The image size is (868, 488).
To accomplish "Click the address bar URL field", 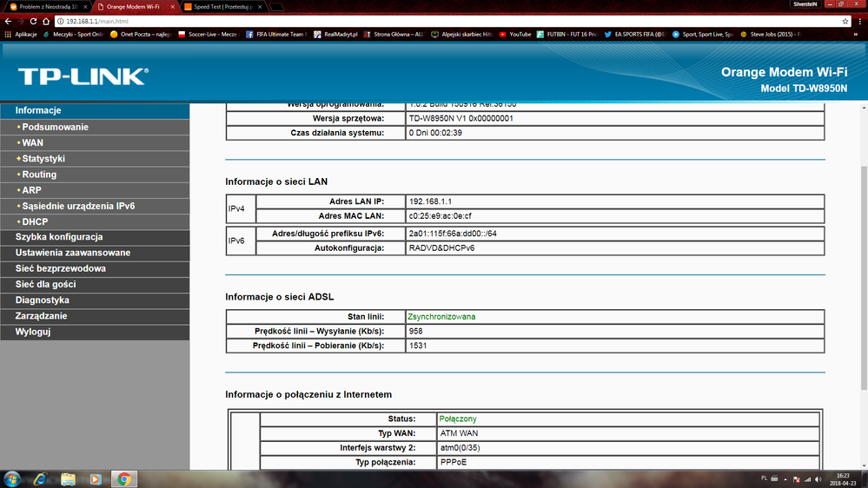I will [x=434, y=21].
